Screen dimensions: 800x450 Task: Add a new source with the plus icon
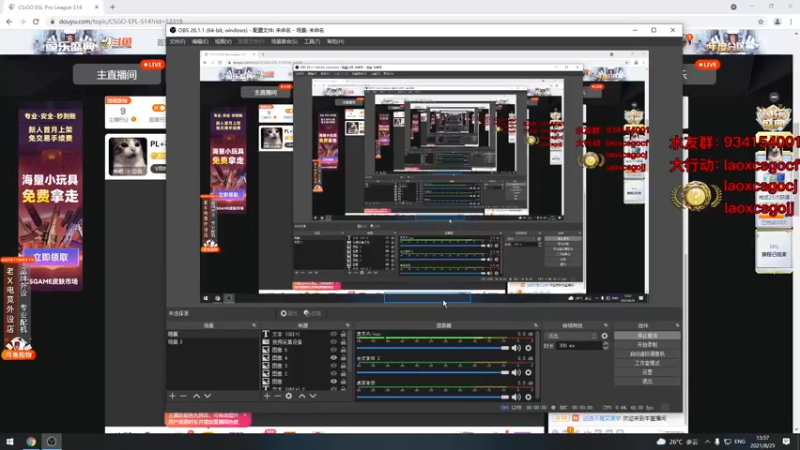[267, 396]
